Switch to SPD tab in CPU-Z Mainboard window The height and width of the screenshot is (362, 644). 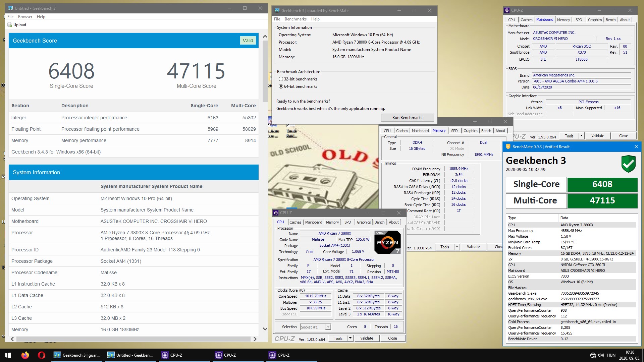[x=579, y=20]
